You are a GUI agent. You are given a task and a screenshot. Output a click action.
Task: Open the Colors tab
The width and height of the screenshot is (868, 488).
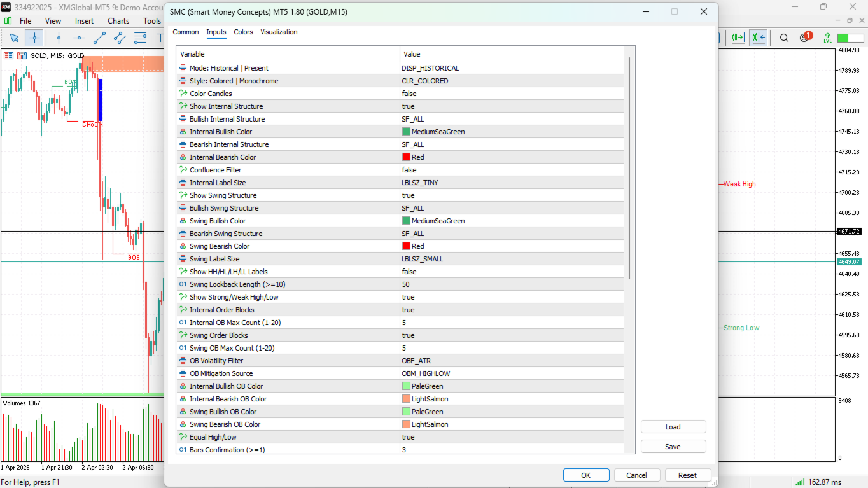(x=243, y=32)
